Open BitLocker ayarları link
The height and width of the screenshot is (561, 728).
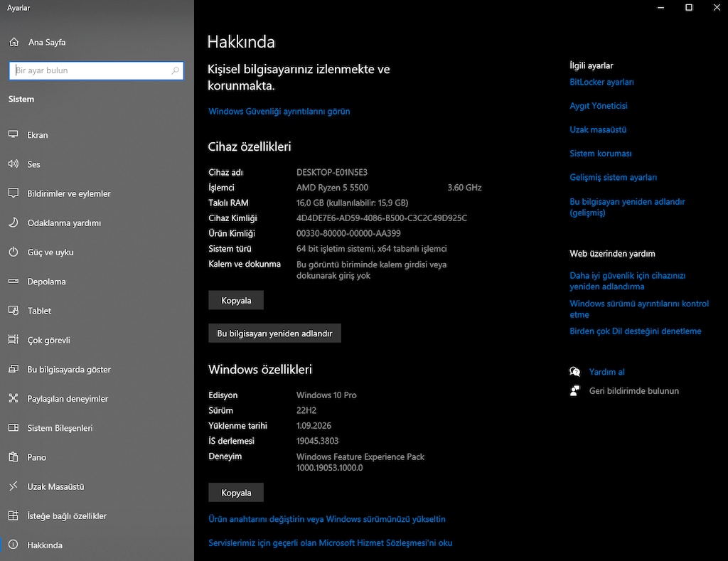601,82
